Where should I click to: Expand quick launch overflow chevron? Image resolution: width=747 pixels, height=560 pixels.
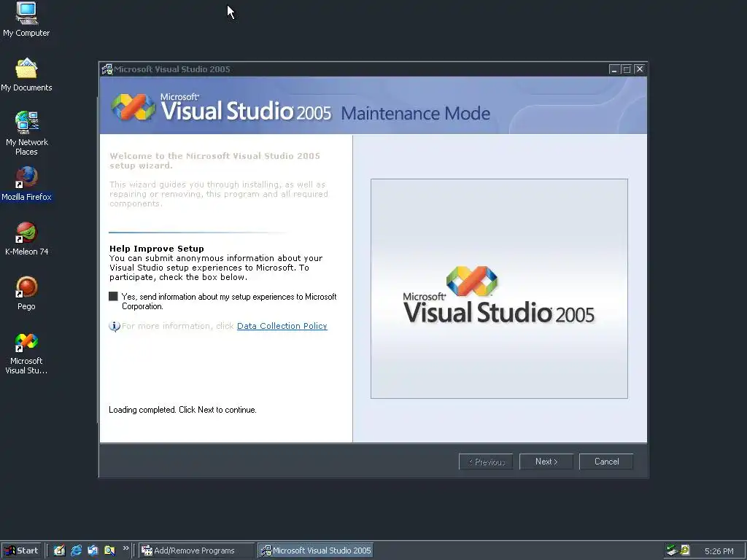pyautogui.click(x=125, y=548)
